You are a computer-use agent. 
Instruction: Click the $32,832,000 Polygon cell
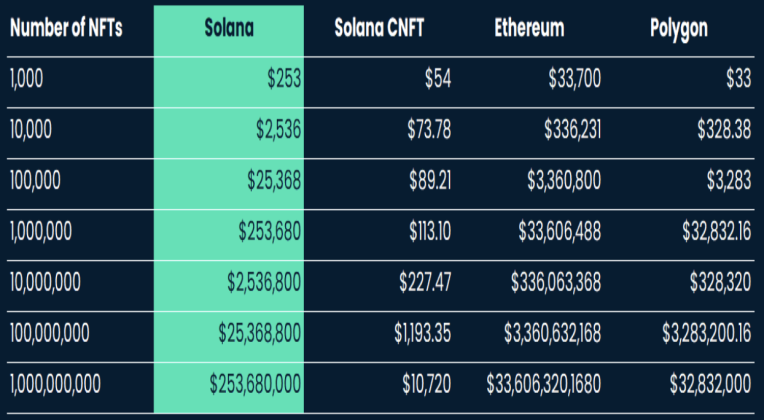coord(710,384)
